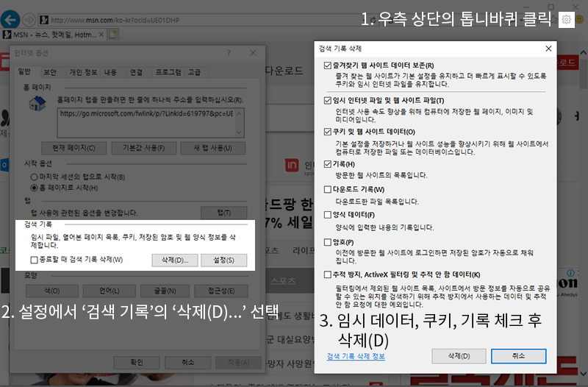Select 마지막 세션의 탭으로 시작 radio button
This screenshot has width=588, height=387.
34,177
